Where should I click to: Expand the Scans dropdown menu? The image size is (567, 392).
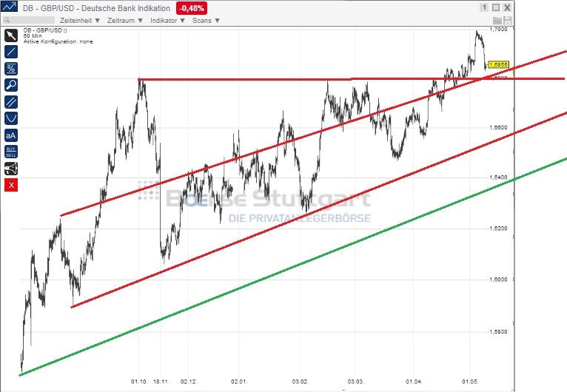pos(206,21)
